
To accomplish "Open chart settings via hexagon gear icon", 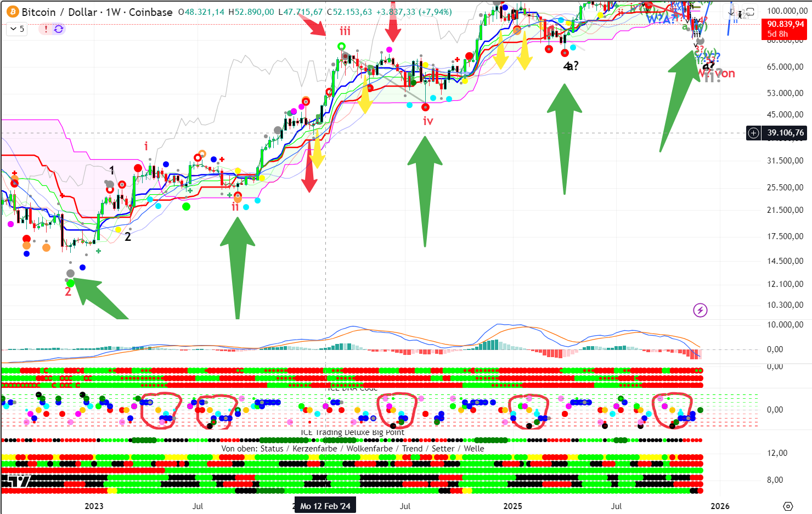I will tap(788, 506).
